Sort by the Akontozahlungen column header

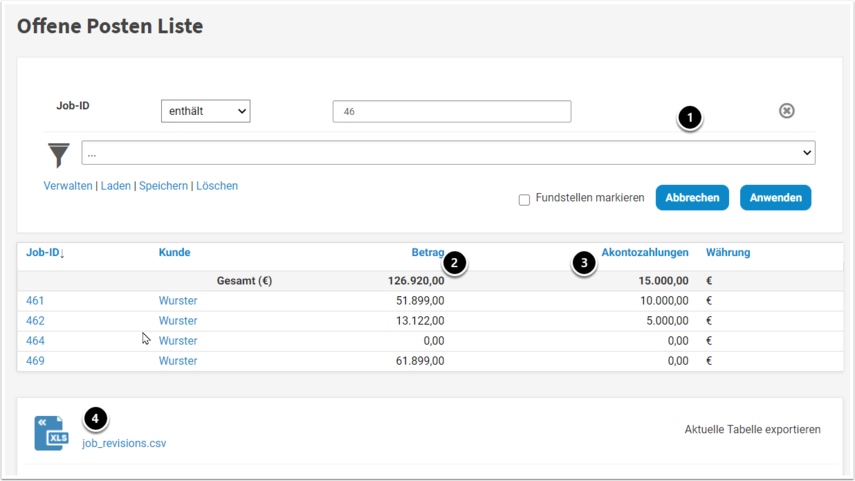tap(645, 253)
